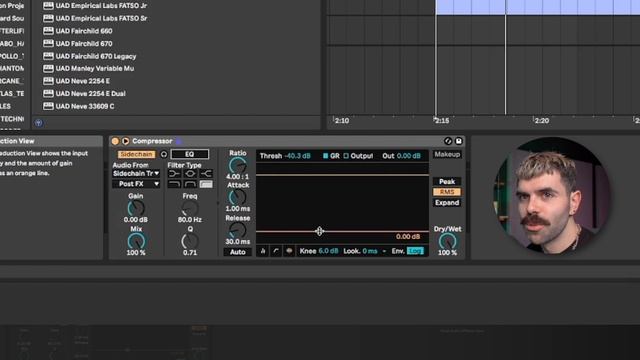This screenshot has height=360, width=640.
Task: Click the 2:20 timeline marker
Action: (x=542, y=121)
